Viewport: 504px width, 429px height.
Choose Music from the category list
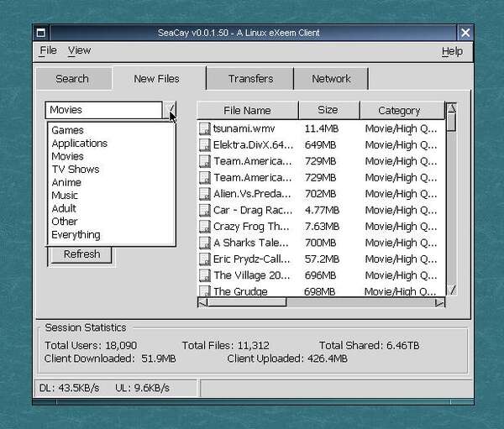(x=65, y=196)
